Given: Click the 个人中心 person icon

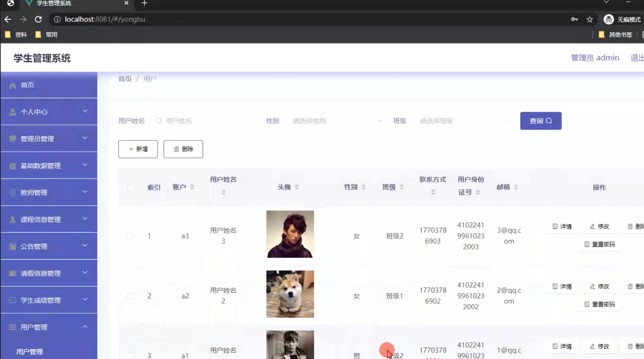Looking at the screenshot, I should coord(12,112).
